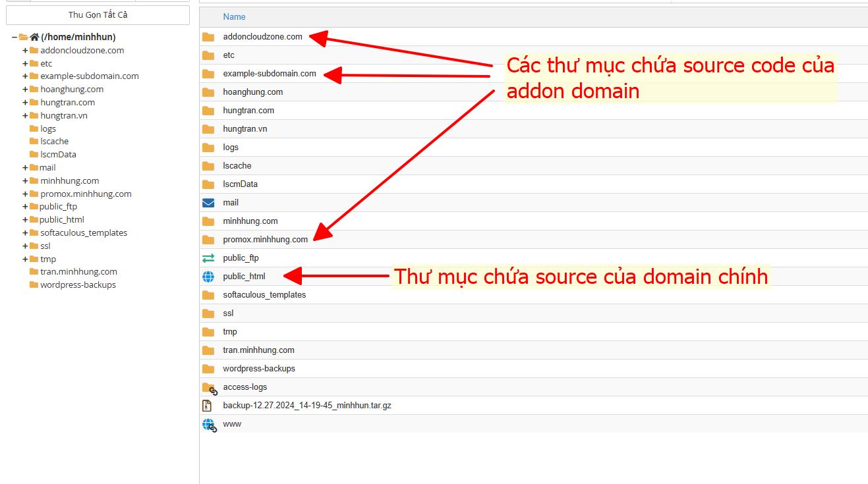Select lscmData folder in the tree
The height and width of the screenshot is (484, 868).
coord(58,155)
